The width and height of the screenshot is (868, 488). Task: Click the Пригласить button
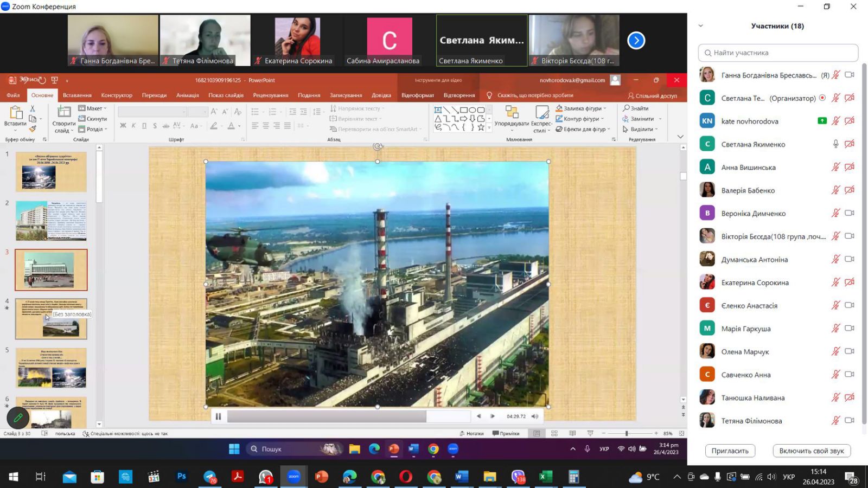tap(730, 451)
